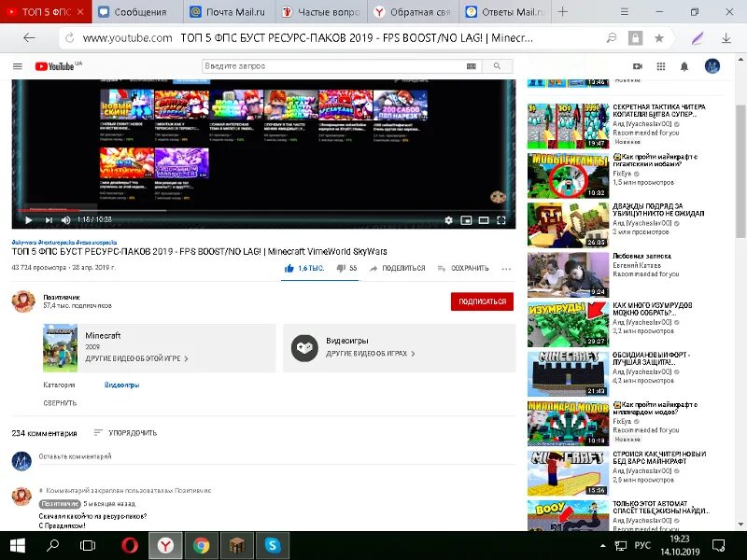Image resolution: width=747 pixels, height=560 pixels.
Task: Switch to Сообщения browser tab
Action: tap(137, 12)
